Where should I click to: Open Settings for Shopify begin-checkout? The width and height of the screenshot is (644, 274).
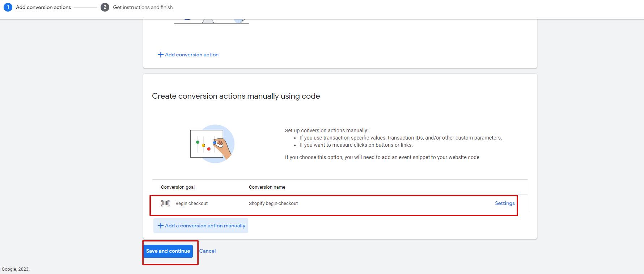[505, 203]
